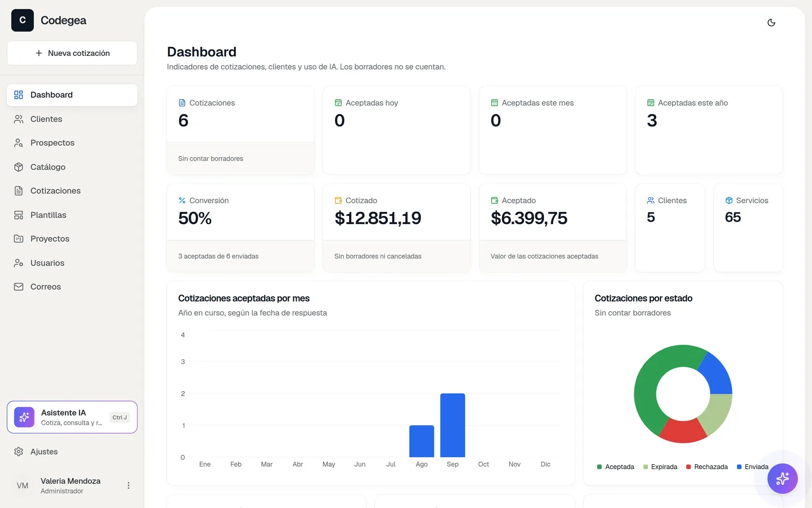The height and width of the screenshot is (508, 812).
Task: Open Catálogo in the sidebar
Action: 72,167
